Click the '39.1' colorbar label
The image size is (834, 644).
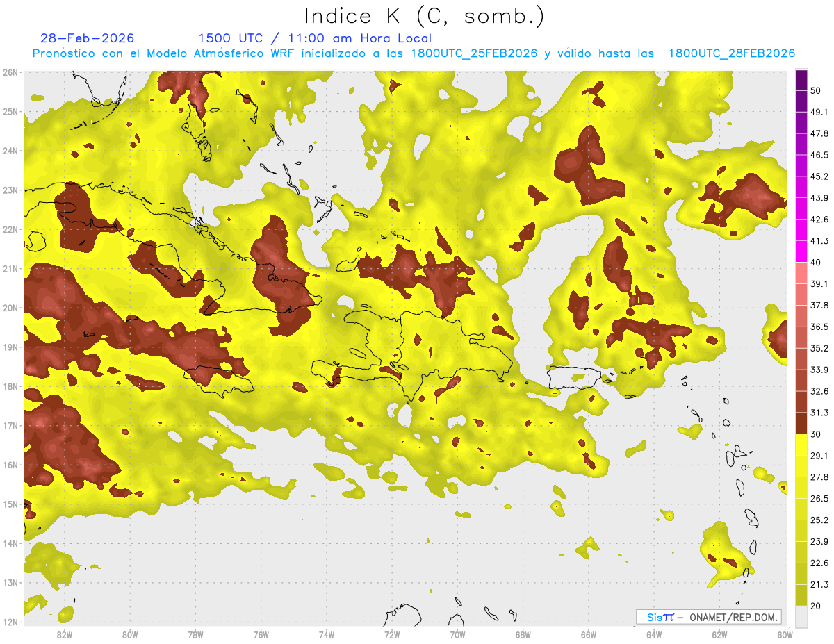819,283
